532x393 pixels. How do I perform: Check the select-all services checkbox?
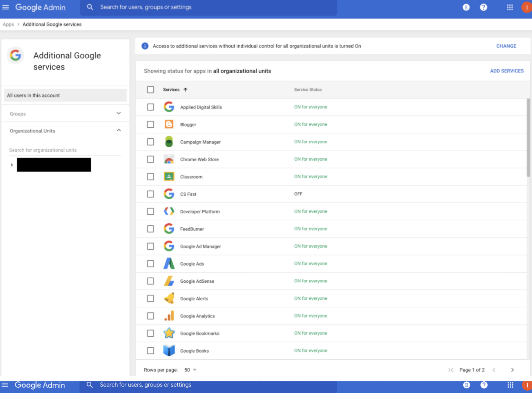point(150,89)
